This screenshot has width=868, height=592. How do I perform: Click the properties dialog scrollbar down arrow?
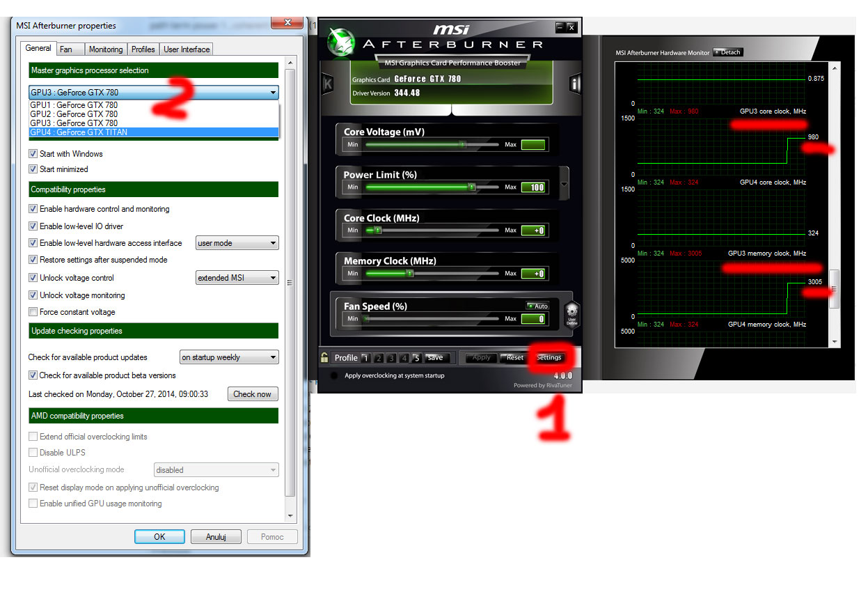(290, 516)
